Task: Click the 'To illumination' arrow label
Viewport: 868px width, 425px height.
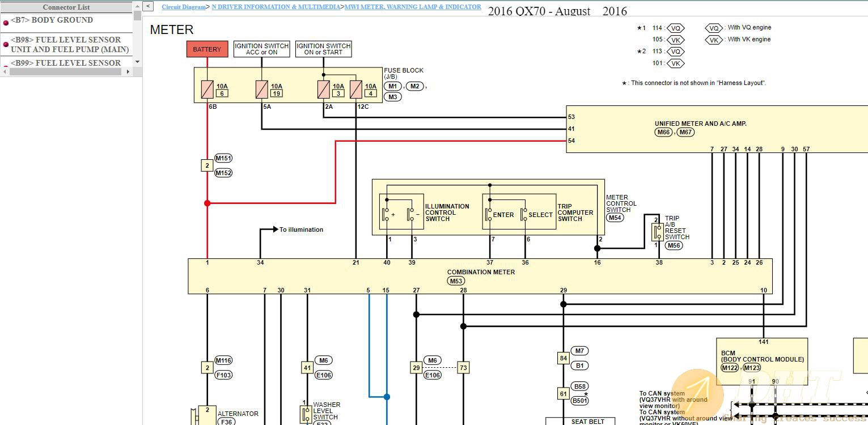Action: coord(301,229)
